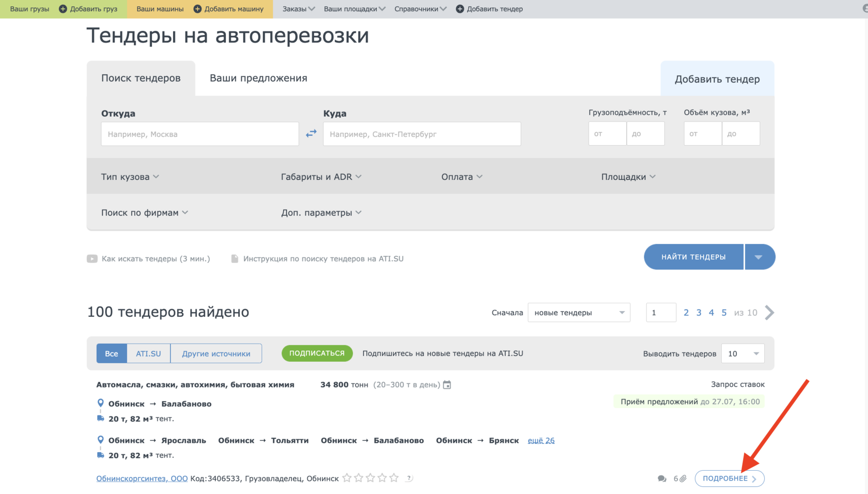
Task: Click the question mark help icon after rating stars
Action: [x=409, y=478]
